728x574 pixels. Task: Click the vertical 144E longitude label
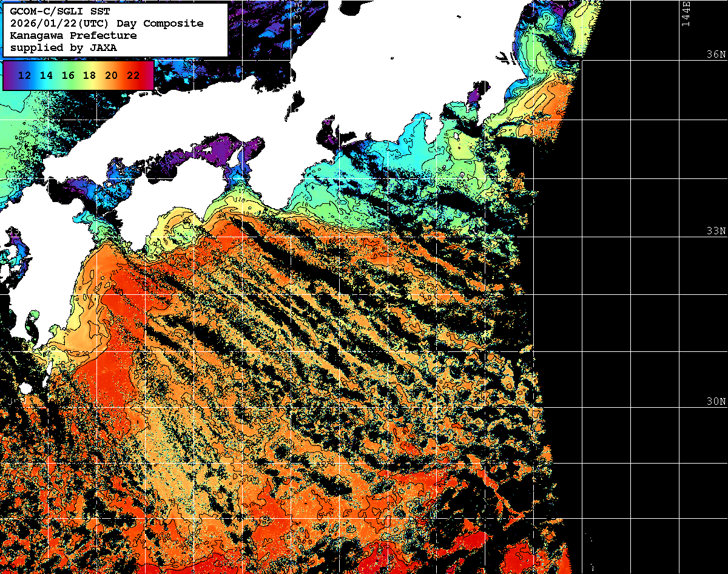686,13
